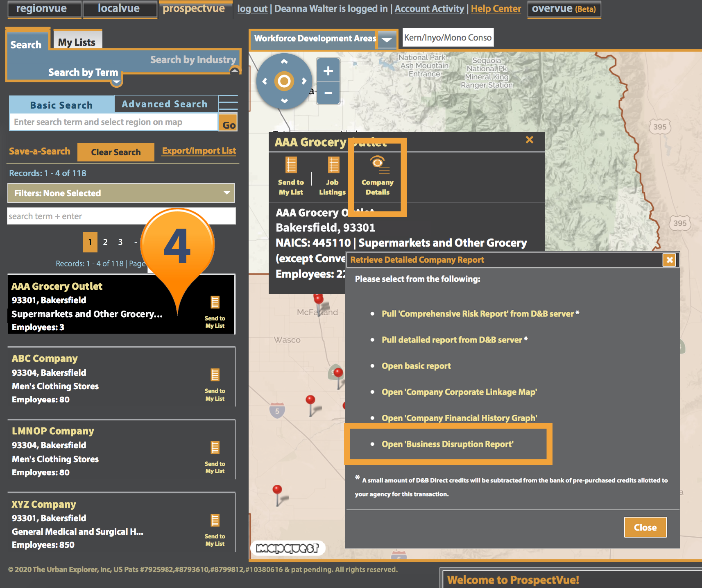
Task: Pan the map downward
Action: point(284,101)
